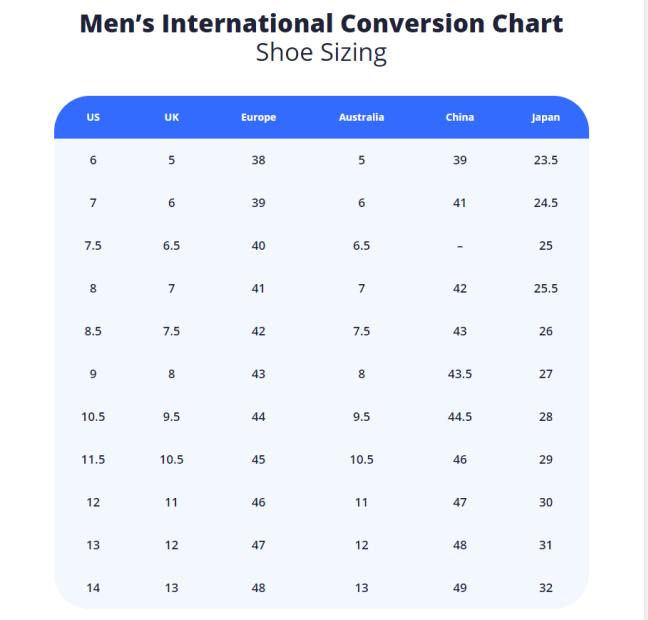This screenshot has width=648, height=620.
Task: Select China size 43.5 cell
Action: [x=460, y=374]
